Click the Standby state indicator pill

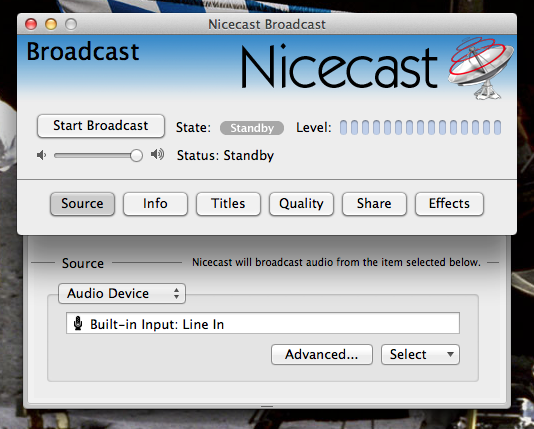pos(252,128)
